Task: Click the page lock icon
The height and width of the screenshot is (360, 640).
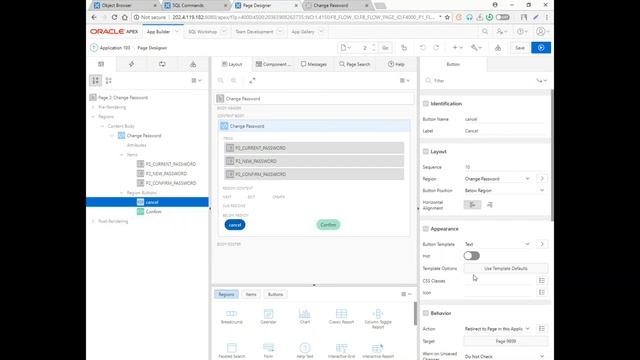Action: (404, 48)
